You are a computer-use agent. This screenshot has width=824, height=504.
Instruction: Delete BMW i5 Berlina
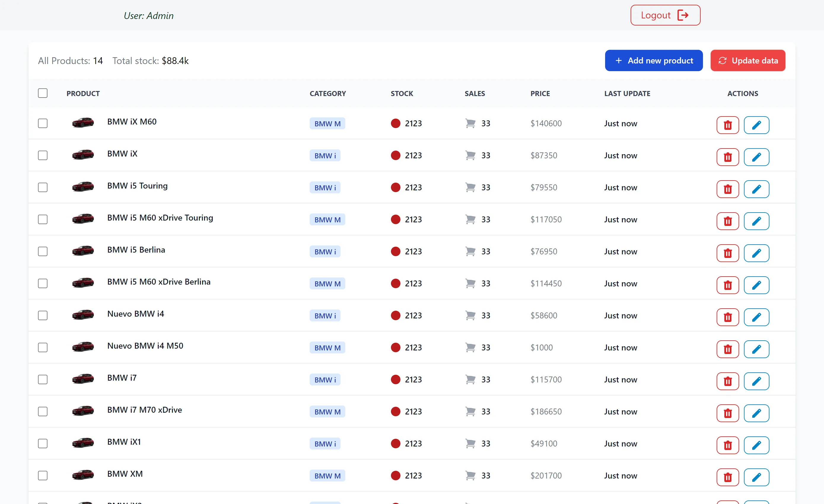click(728, 253)
